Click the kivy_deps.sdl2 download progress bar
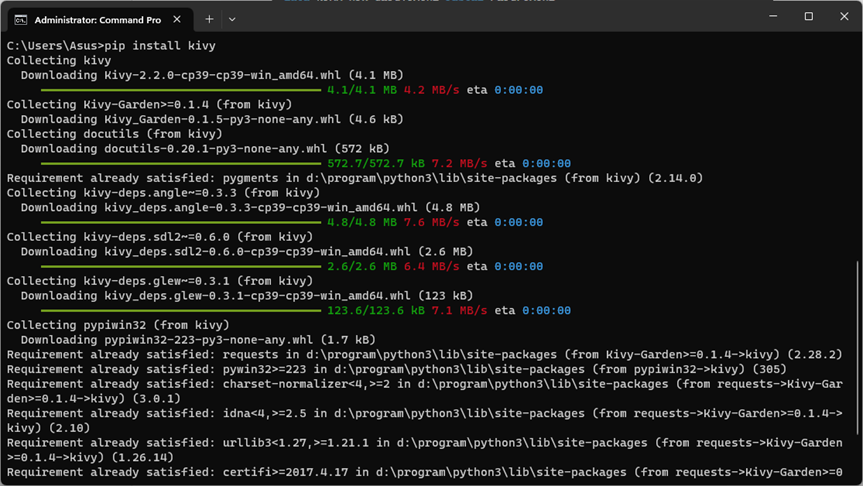 point(181,267)
